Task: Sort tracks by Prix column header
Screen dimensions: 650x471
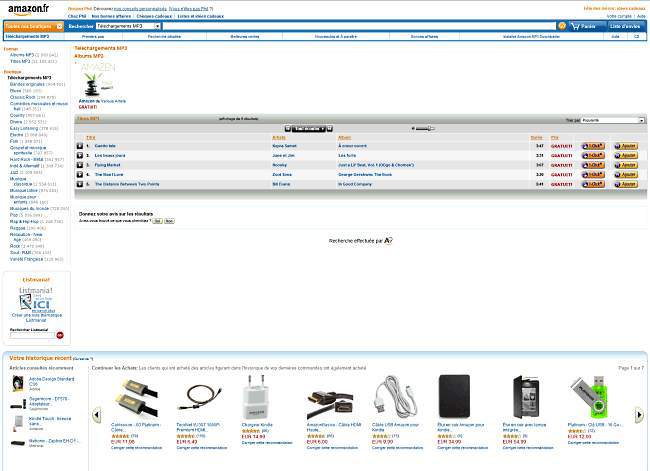Action: [x=555, y=138]
